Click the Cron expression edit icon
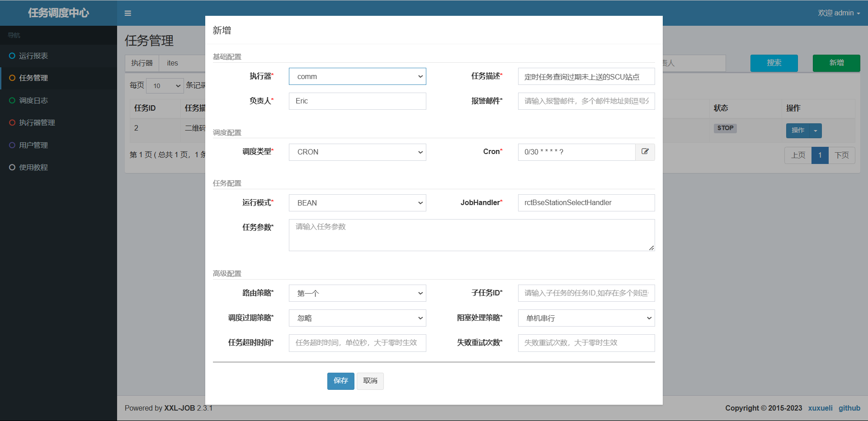868x421 pixels. click(645, 152)
